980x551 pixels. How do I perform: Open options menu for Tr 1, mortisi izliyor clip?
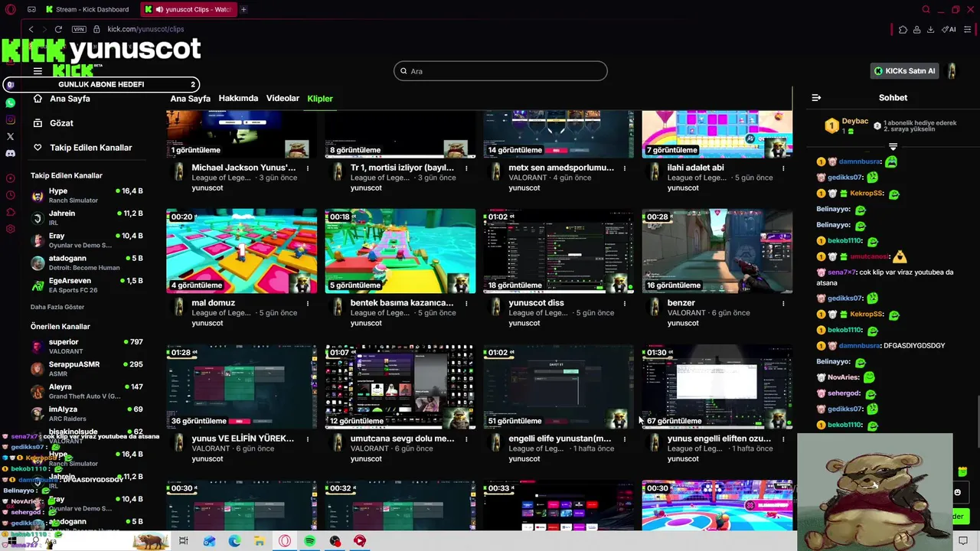(466, 168)
